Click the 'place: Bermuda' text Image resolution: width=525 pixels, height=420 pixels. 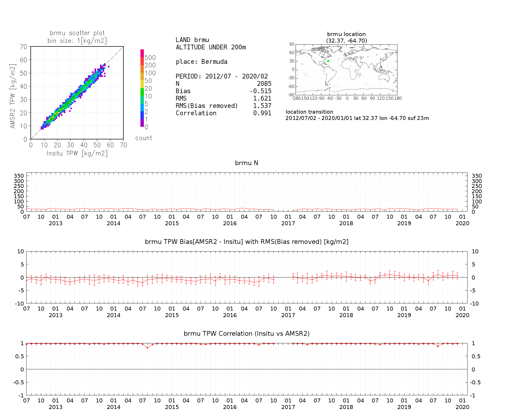tap(202, 62)
